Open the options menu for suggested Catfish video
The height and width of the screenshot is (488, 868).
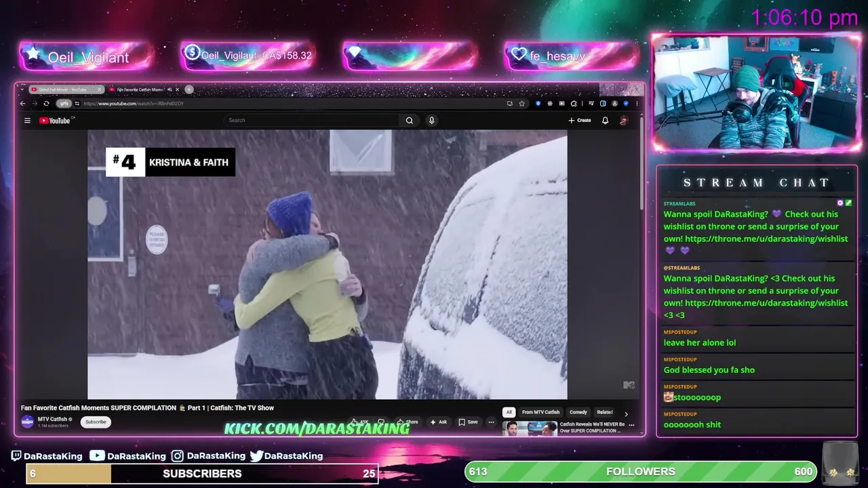point(631,425)
